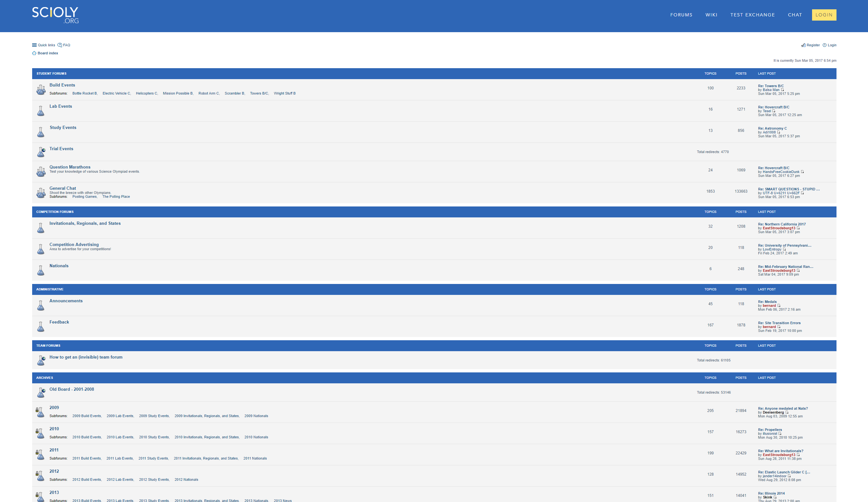Image resolution: width=868 pixels, height=502 pixels.
Task: Open Invitationals, Regionals, and States forum
Action: [85, 223]
